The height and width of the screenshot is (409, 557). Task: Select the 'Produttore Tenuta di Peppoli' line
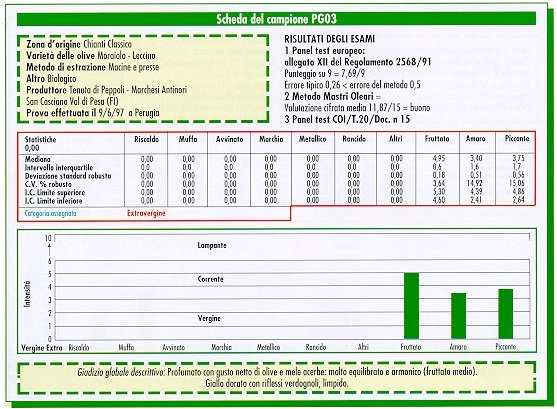[x=107, y=90]
